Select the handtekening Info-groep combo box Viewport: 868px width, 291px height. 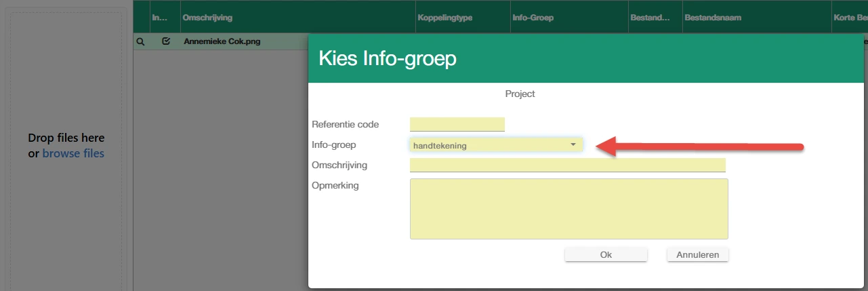pos(496,145)
